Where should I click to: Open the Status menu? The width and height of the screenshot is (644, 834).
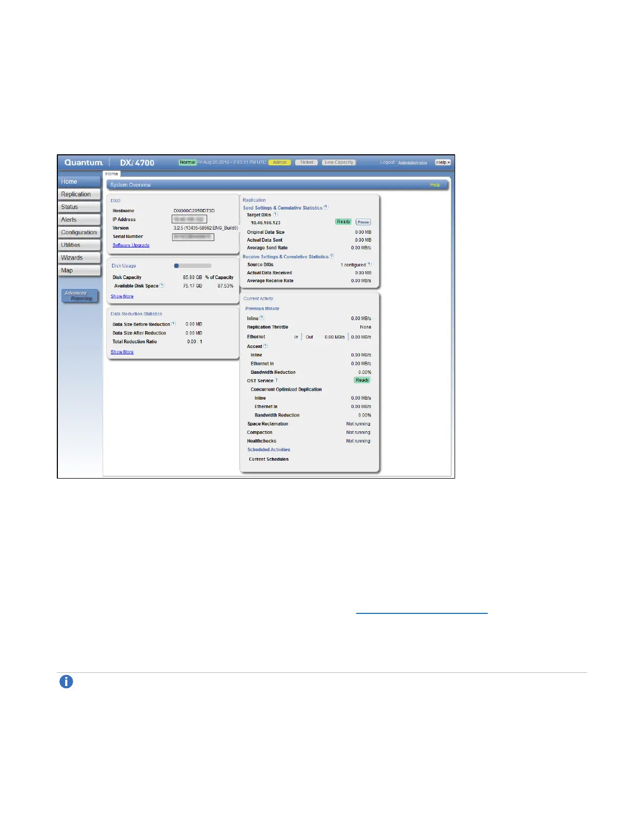[x=79, y=207]
